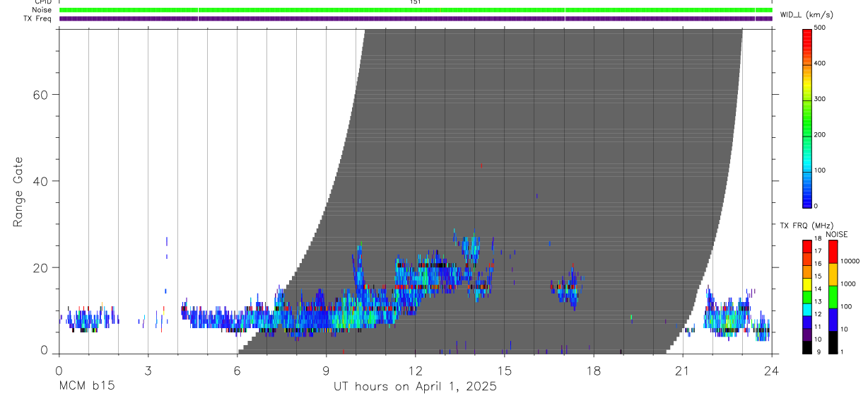Click the 'MCM b15' radar beam label
This screenshot has width=868, height=401.
[x=86, y=387]
